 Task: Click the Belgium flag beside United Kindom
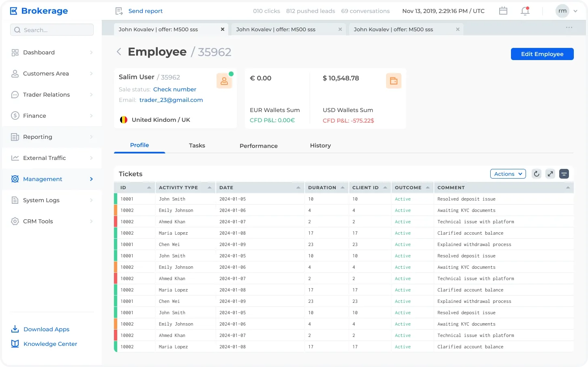pos(124,120)
